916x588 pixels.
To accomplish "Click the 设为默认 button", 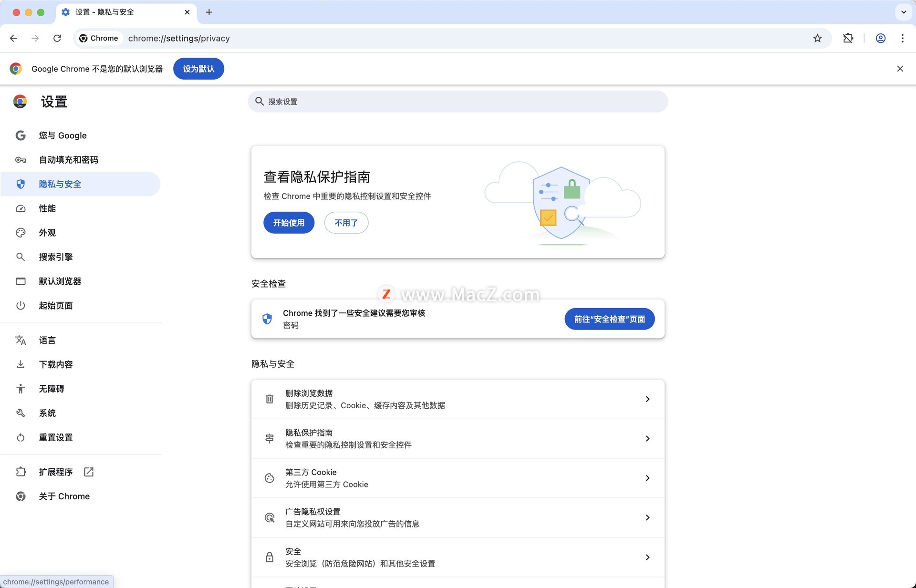I will [x=198, y=69].
